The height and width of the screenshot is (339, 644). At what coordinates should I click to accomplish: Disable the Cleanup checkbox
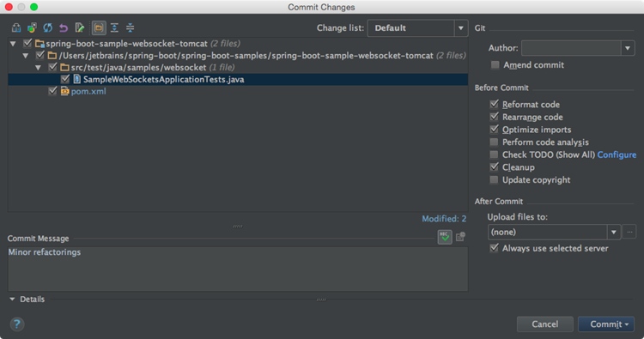click(494, 167)
